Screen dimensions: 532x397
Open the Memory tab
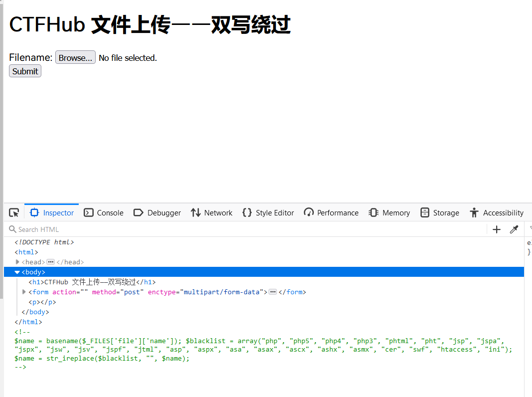point(389,213)
